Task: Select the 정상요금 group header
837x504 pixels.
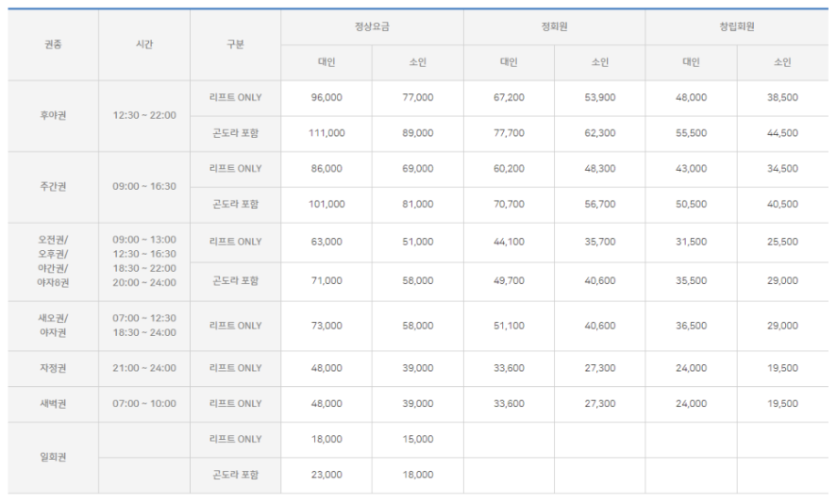Action: tap(372, 26)
